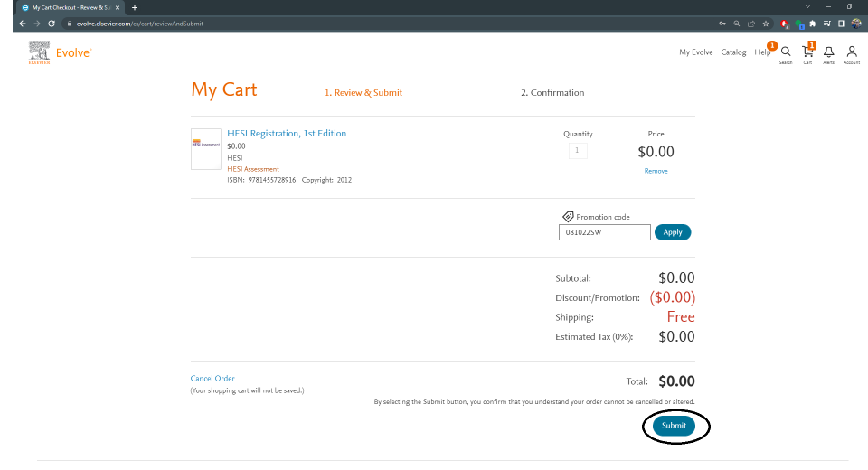Viewport: 868px width, 470px height.
Task: Go back with browser back arrow
Action: [23, 23]
